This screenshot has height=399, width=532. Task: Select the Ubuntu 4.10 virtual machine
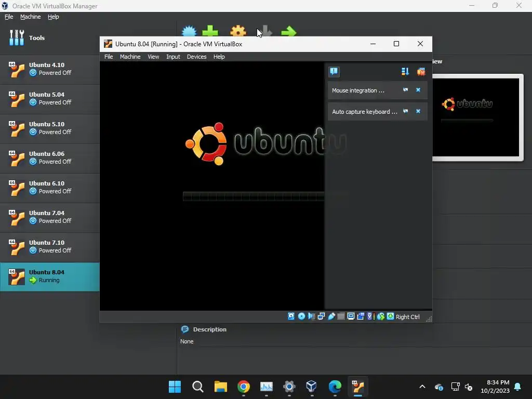(49, 69)
